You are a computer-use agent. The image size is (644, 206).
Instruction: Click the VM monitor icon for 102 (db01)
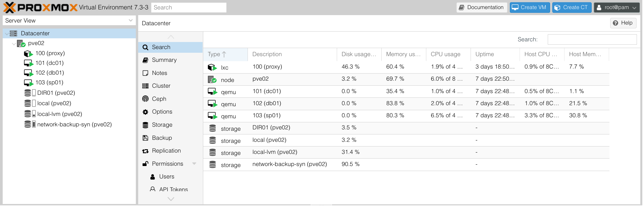point(29,73)
